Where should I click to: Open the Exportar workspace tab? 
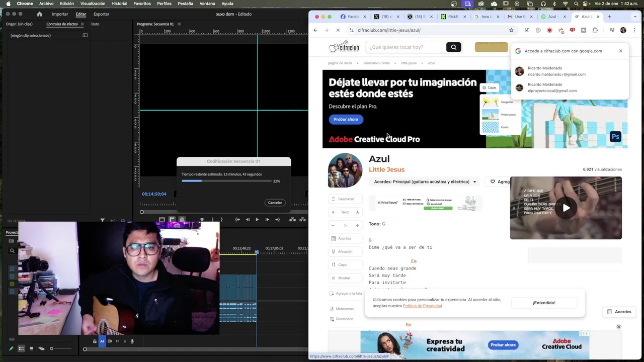click(x=101, y=14)
